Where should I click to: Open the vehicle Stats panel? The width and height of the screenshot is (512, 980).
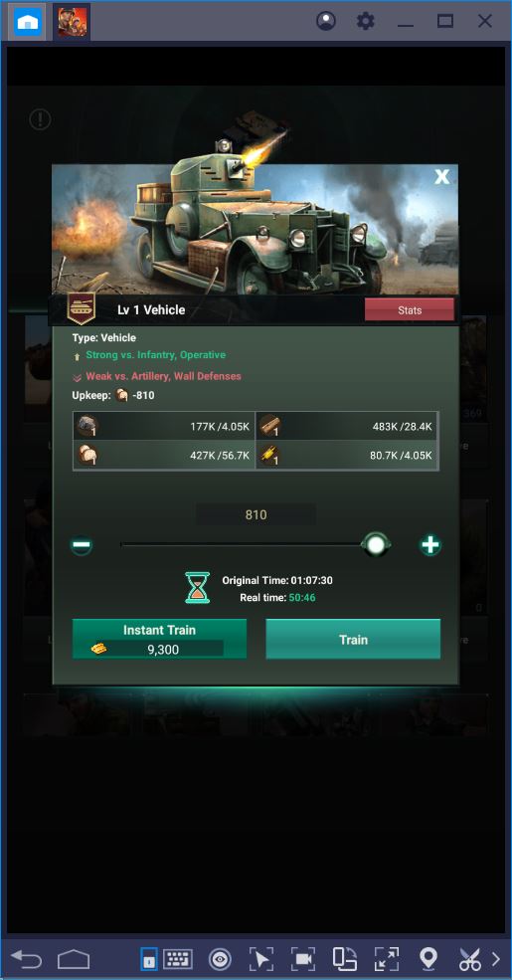pyautogui.click(x=410, y=310)
